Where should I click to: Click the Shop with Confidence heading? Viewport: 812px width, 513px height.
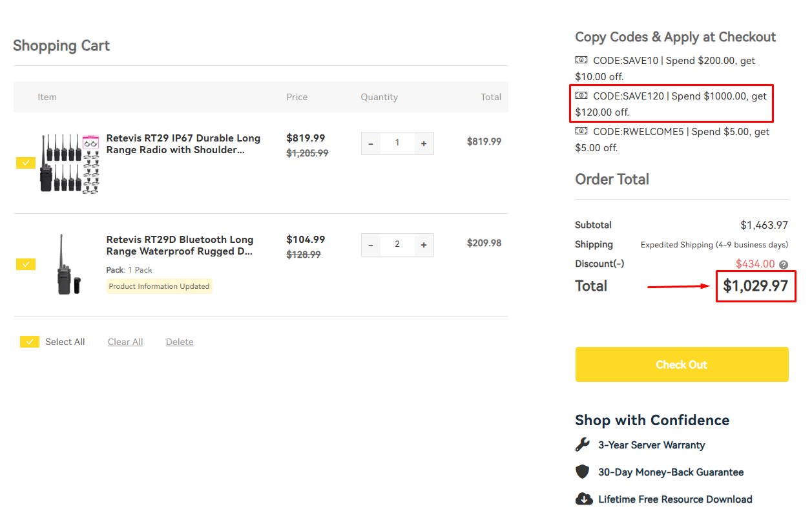pyautogui.click(x=652, y=420)
